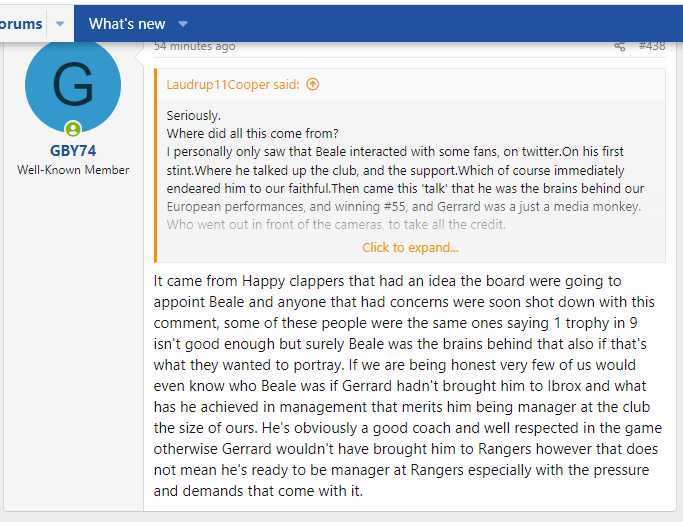
Task: Open the What's new dropdown arrow
Action: coord(183,23)
